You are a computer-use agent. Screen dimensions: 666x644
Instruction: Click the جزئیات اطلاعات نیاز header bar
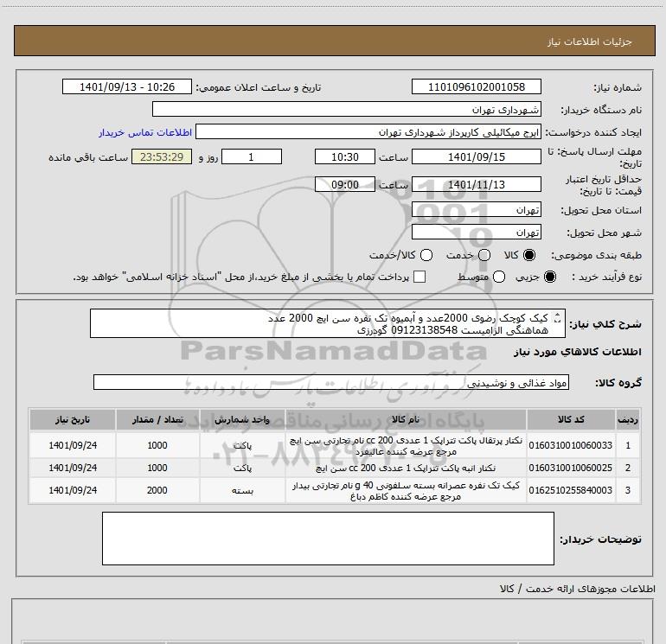[334, 41]
